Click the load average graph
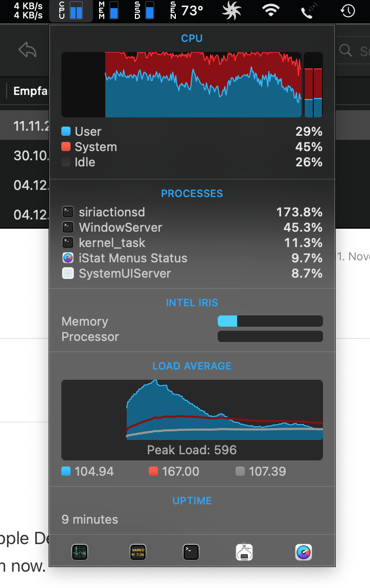 [192, 420]
